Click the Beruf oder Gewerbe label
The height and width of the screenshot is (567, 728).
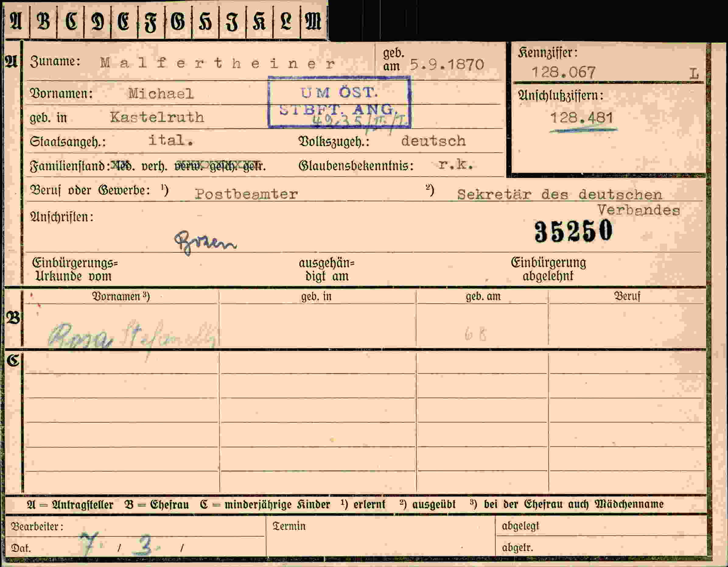click(x=90, y=190)
